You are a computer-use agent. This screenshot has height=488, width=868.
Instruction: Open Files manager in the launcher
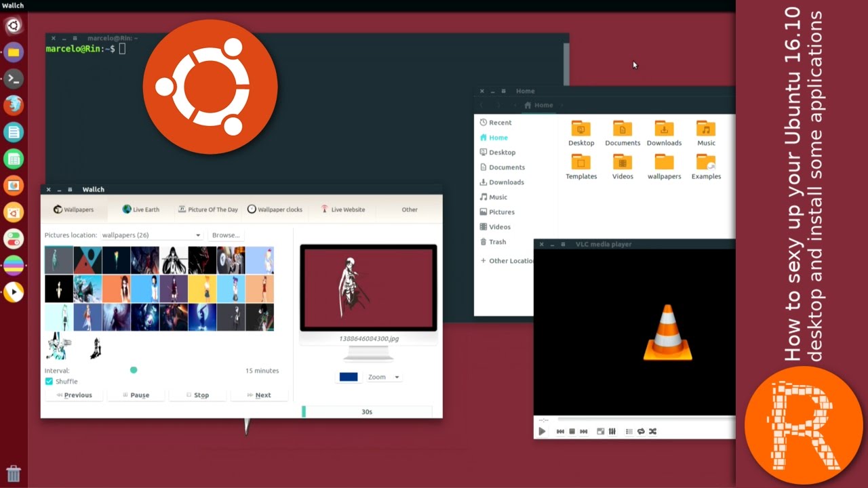pos(14,52)
